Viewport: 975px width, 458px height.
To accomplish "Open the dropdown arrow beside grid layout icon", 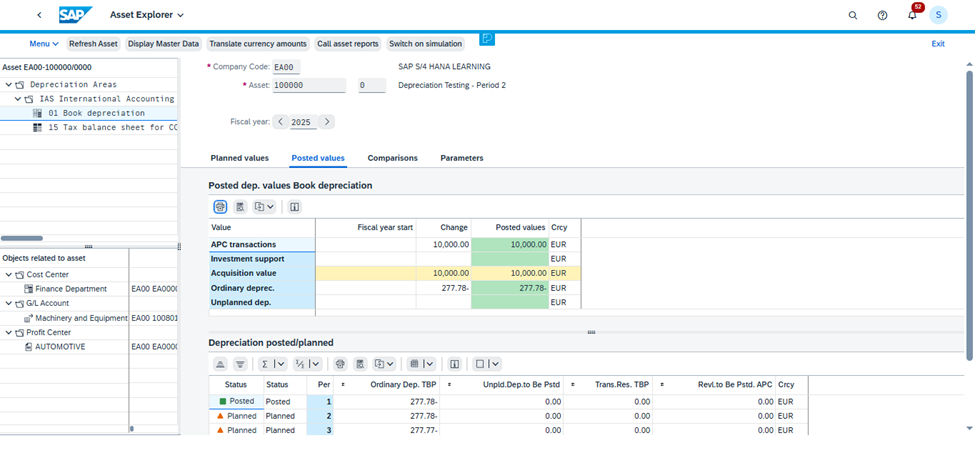I will coord(429,364).
